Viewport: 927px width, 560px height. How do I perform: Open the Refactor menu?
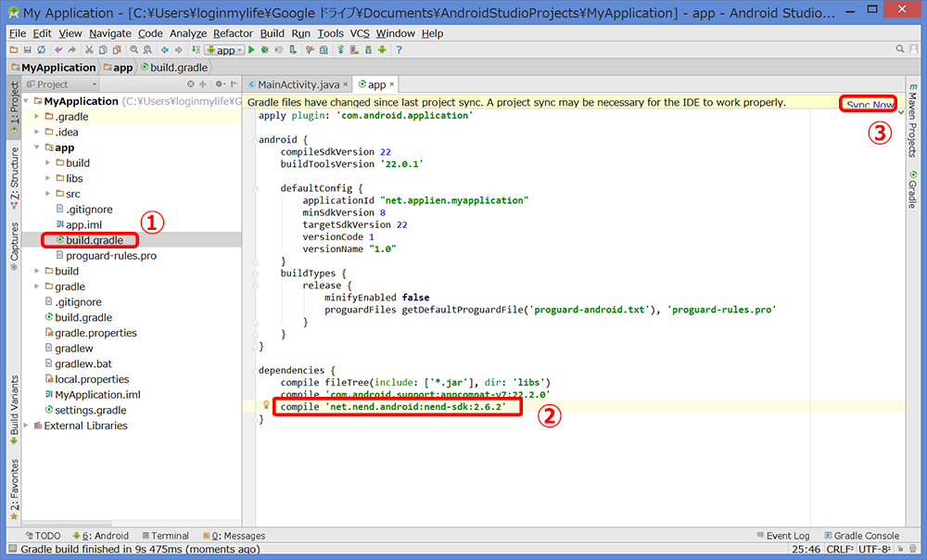pos(233,33)
